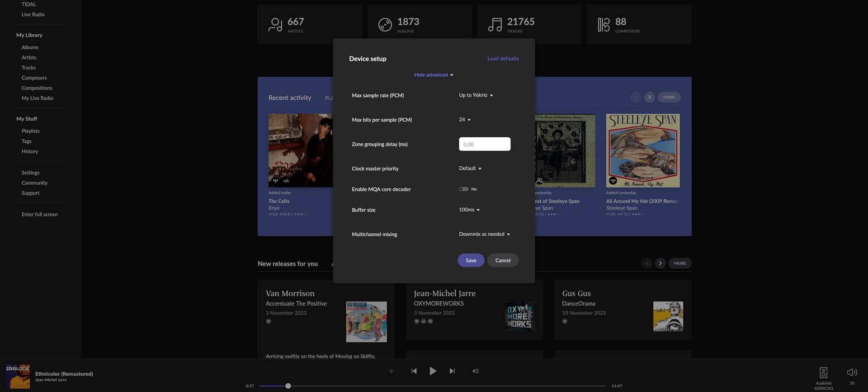Open Max bits per sample dropdown
This screenshot has width=868, height=392.
[x=465, y=120]
